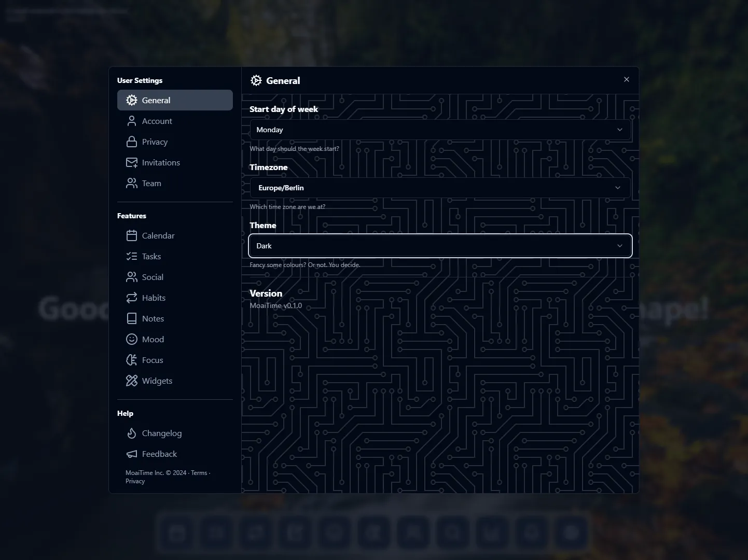Close the General settings panel
The image size is (748, 560).
coord(626,79)
